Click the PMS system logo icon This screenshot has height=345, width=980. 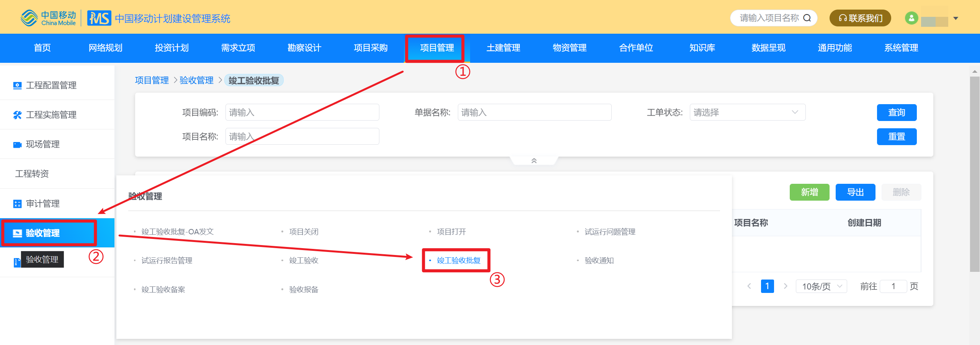coord(99,18)
